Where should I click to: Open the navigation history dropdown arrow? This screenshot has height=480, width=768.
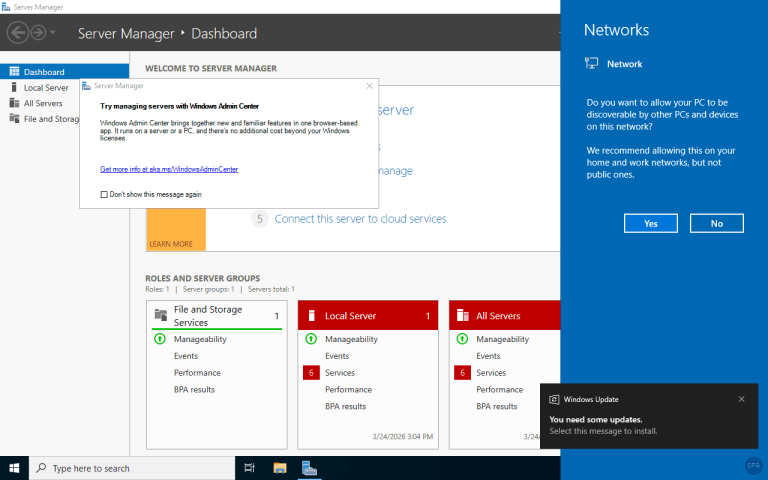click(52, 33)
